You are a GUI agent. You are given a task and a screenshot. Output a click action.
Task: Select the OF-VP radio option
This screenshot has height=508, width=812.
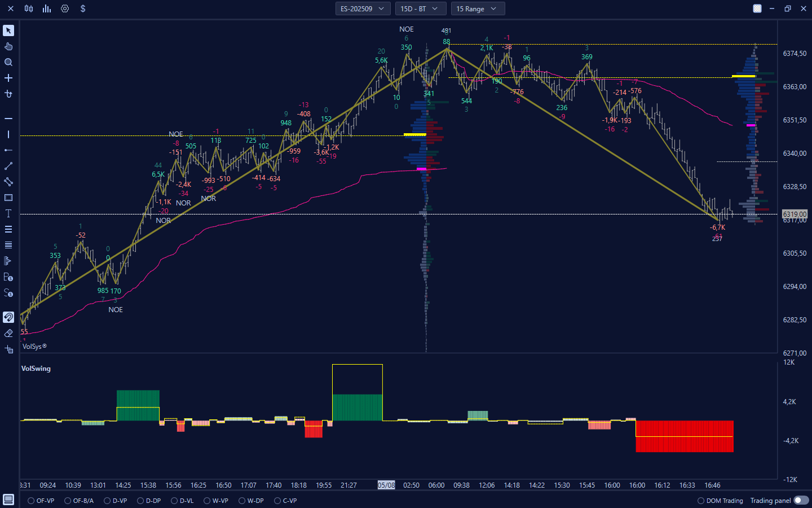point(32,501)
